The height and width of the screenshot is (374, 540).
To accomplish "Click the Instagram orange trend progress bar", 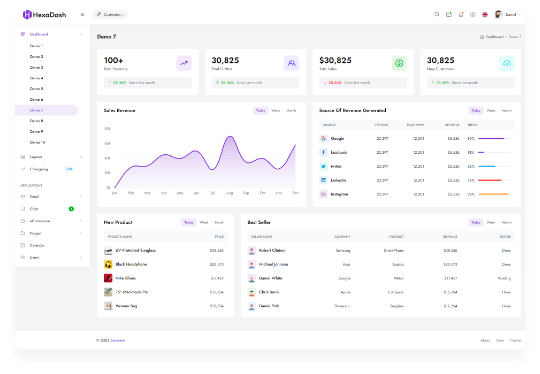I will coord(493,194).
